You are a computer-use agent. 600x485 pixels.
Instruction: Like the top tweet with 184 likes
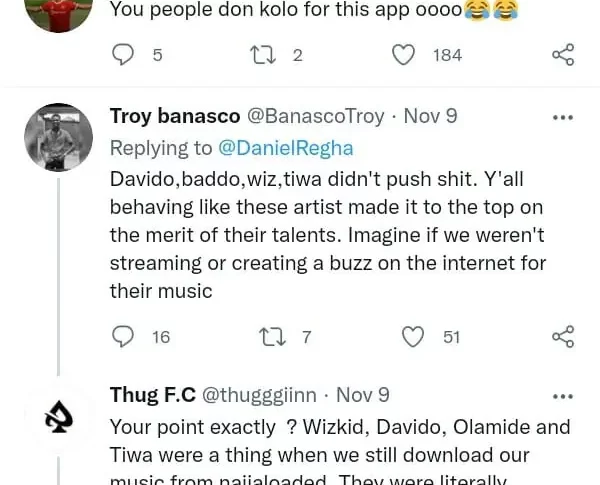(x=403, y=54)
